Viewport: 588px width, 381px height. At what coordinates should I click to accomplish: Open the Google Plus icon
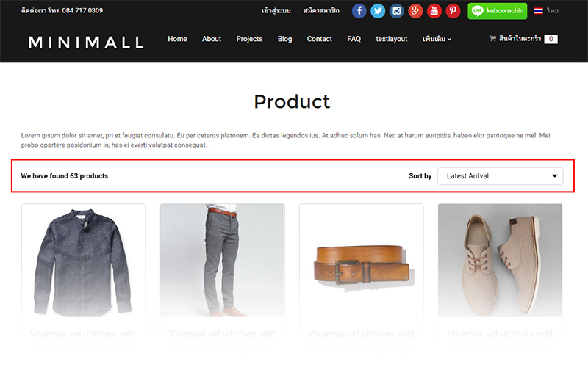pyautogui.click(x=415, y=11)
